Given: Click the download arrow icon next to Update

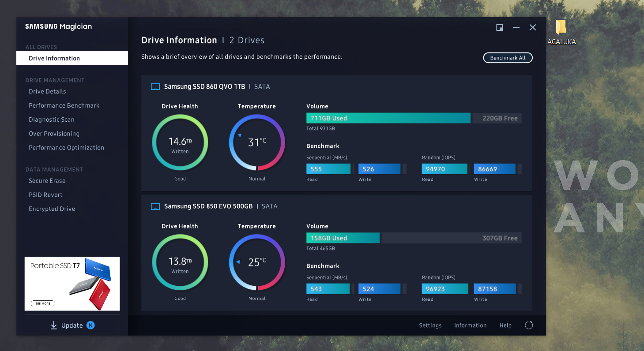Looking at the screenshot, I should [54, 325].
